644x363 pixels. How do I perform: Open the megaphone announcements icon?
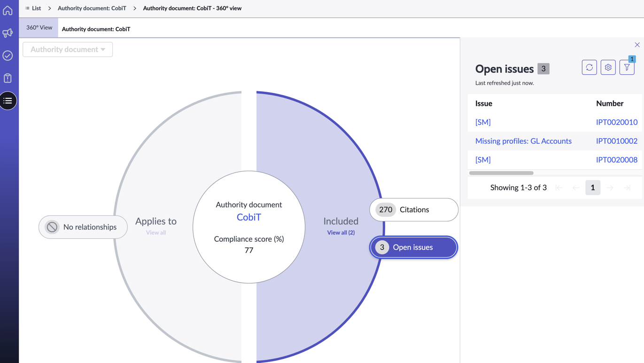(x=8, y=33)
